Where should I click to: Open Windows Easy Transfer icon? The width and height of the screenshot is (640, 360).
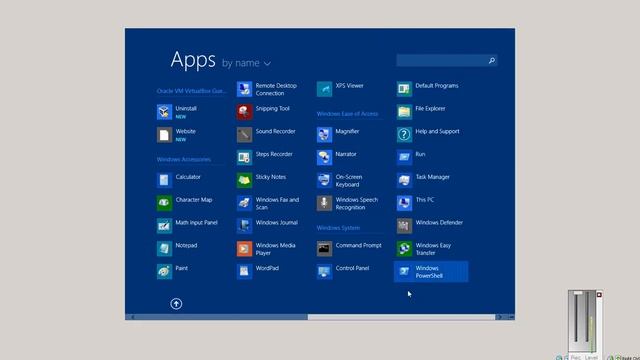click(404, 249)
